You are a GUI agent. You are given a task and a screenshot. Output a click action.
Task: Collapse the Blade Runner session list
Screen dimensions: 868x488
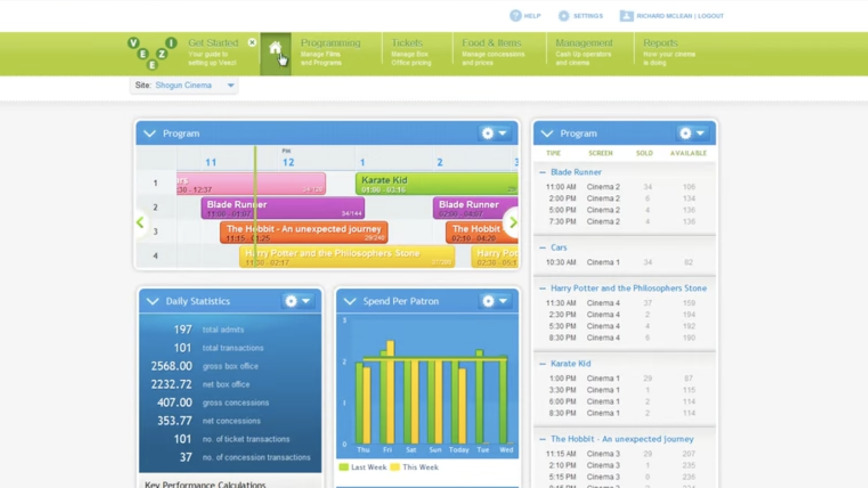[x=542, y=172]
